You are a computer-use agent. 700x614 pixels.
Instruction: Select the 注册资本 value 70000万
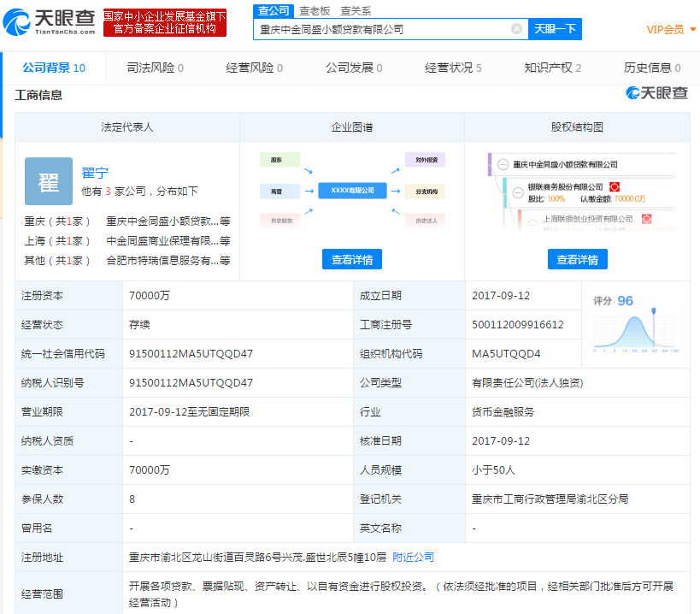[x=149, y=296]
